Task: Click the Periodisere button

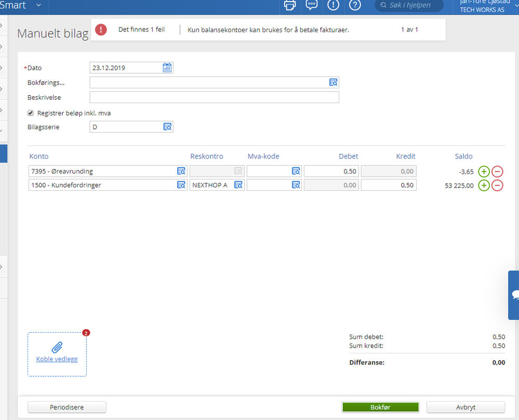Action: tap(67, 407)
